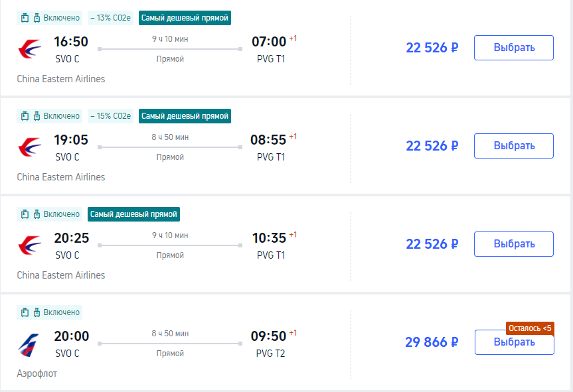Click the −15% CO2e emissions badge

click(x=110, y=116)
